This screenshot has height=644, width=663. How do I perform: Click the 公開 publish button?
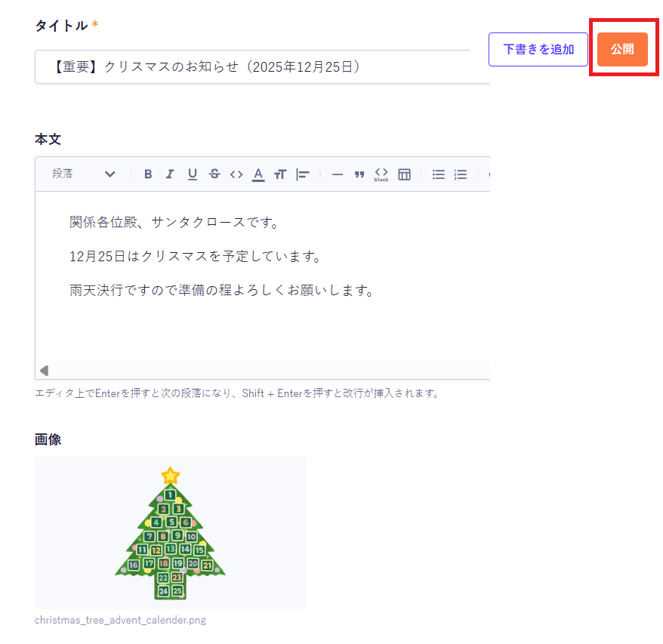622,50
